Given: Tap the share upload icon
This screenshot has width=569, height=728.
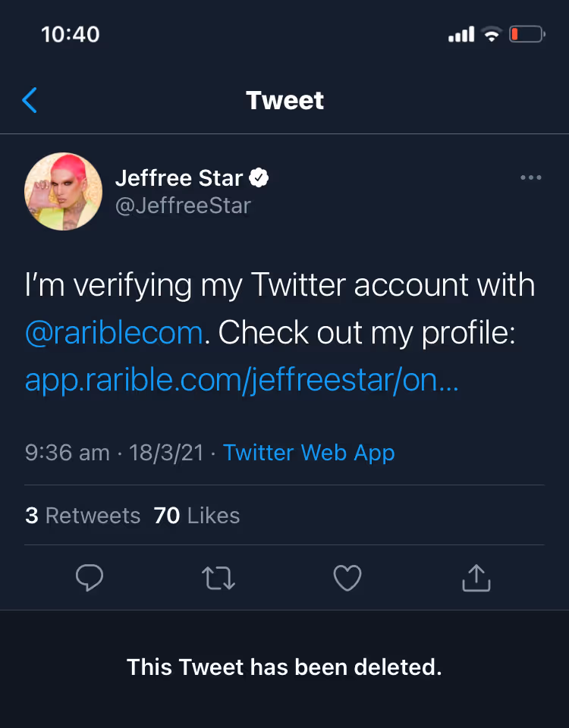Looking at the screenshot, I should (x=476, y=578).
